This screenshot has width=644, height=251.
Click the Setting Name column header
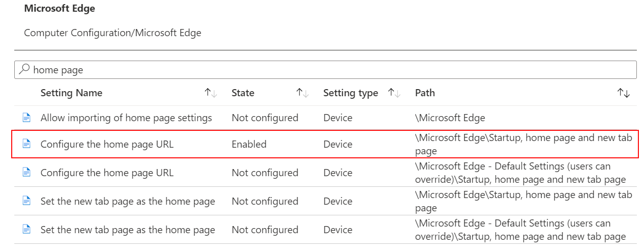(x=71, y=93)
